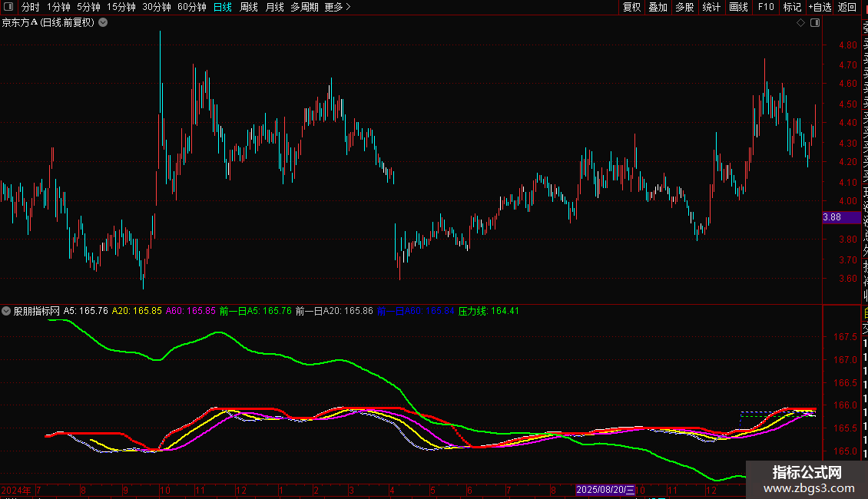
Task: Click the 165.0 indicator axis label
Action: 845,451
